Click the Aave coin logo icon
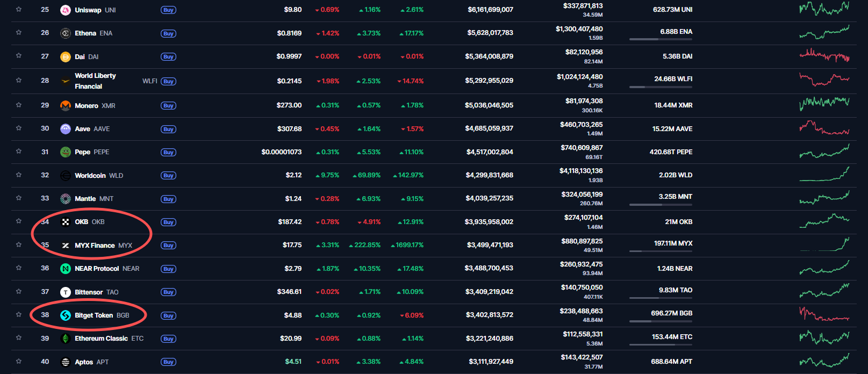The width and height of the screenshot is (868, 374). tap(66, 129)
